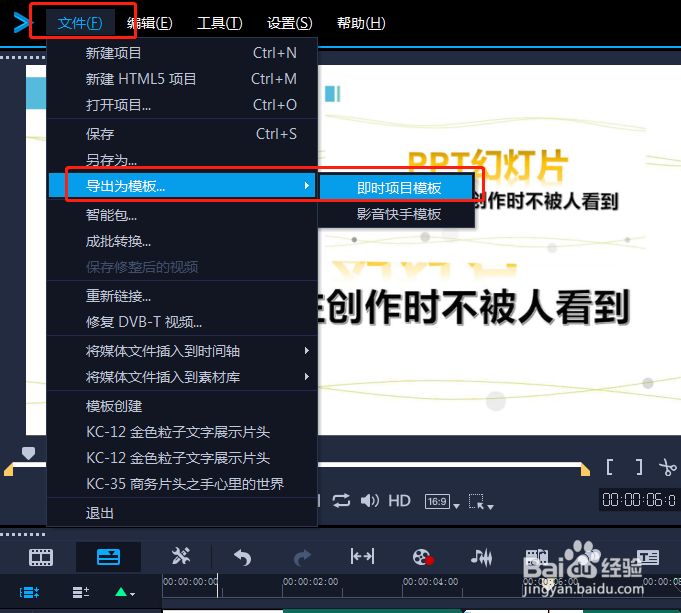Click 重新链接... menu entry
Screen dimensions: 681x613
pyautogui.click(x=182, y=296)
